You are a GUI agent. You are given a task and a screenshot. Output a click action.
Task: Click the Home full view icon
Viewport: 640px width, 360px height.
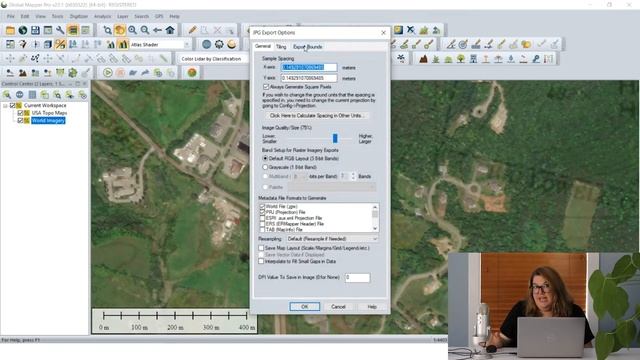(170, 30)
